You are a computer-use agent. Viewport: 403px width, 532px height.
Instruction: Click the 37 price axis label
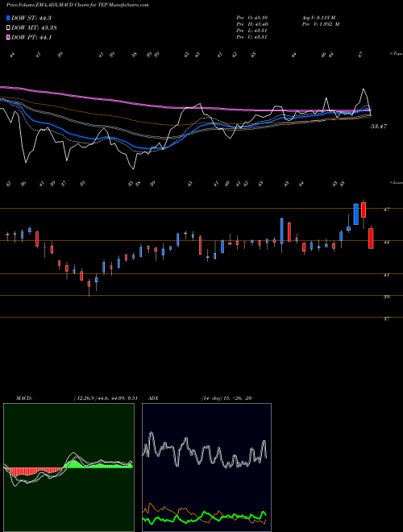[386, 319]
